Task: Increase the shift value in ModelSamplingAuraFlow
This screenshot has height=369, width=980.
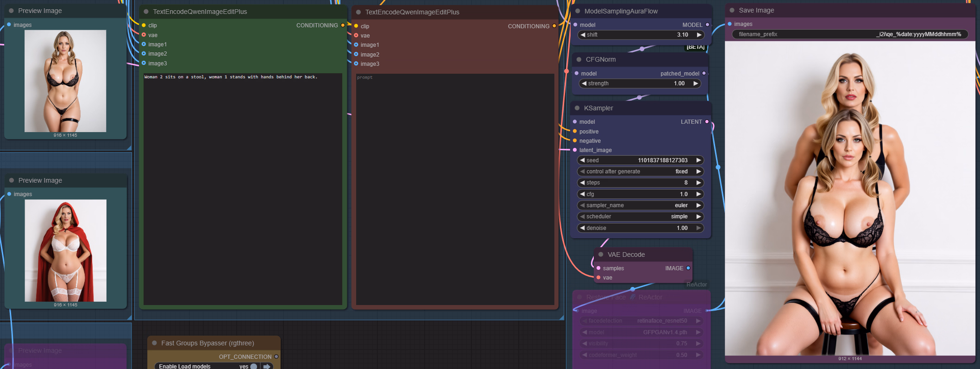Action: (x=699, y=35)
